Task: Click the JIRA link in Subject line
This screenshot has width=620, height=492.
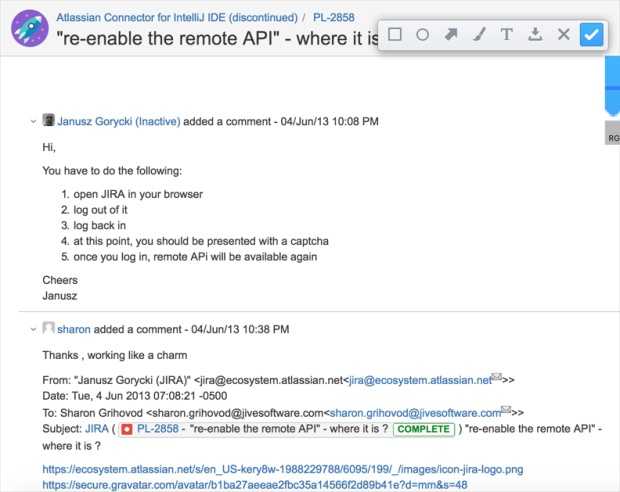Action: click(x=96, y=428)
